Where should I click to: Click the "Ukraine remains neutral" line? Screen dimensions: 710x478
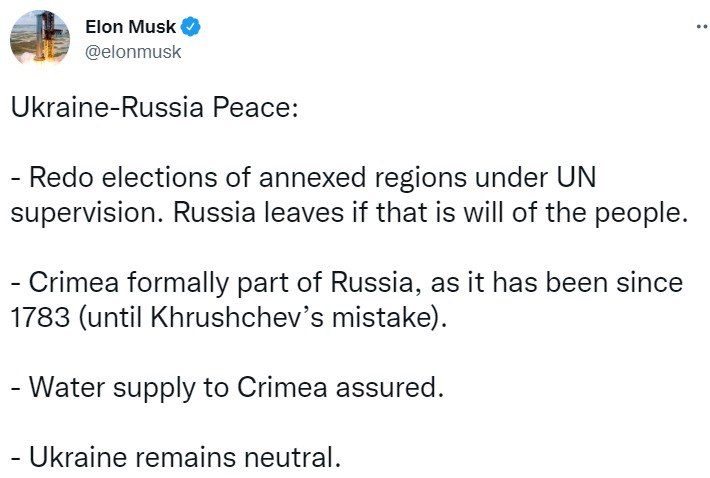tap(181, 458)
